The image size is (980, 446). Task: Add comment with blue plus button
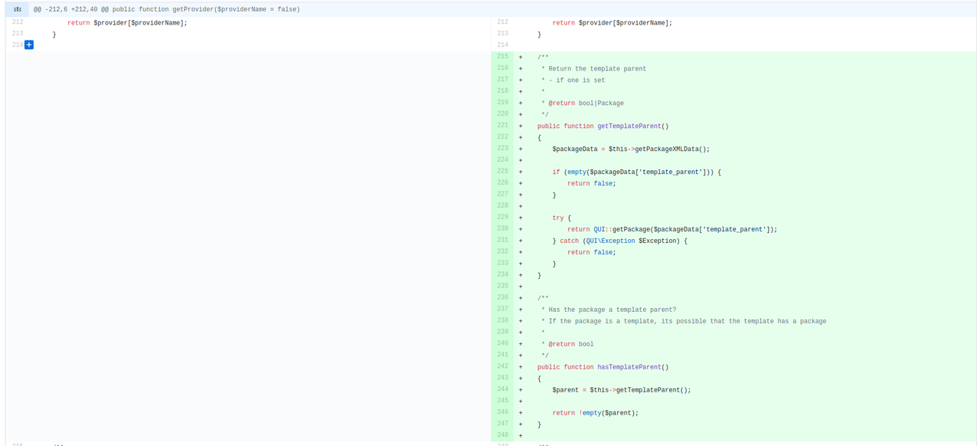[29, 45]
